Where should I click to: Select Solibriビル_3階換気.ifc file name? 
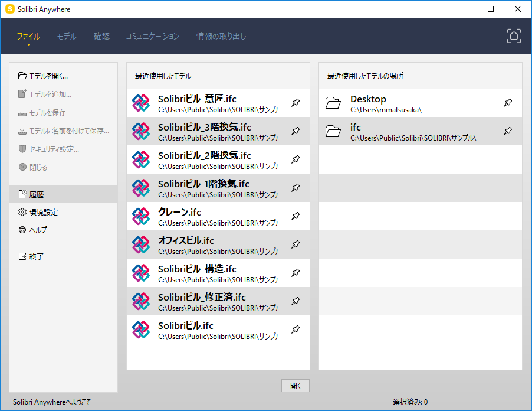tap(205, 127)
